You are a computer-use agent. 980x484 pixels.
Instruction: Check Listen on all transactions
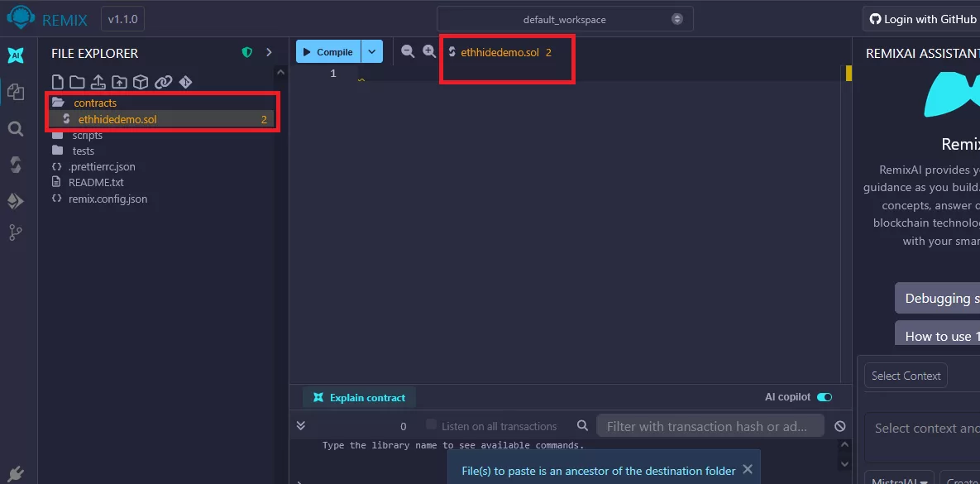pos(431,425)
